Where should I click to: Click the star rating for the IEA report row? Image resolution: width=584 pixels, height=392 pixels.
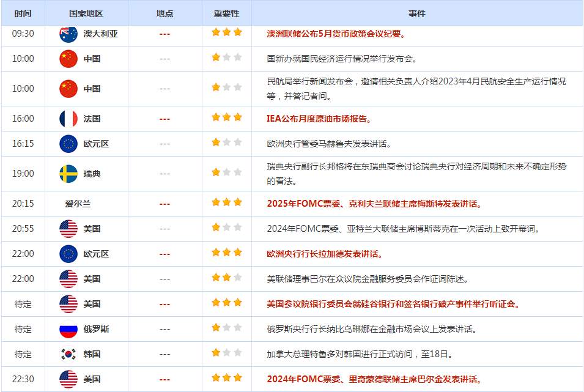pyautogui.click(x=227, y=117)
